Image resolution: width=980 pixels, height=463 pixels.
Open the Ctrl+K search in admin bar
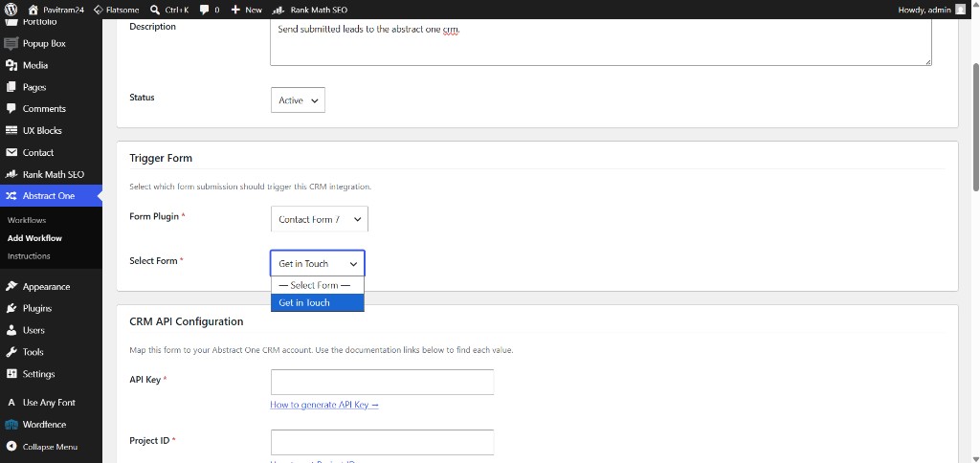coord(170,10)
